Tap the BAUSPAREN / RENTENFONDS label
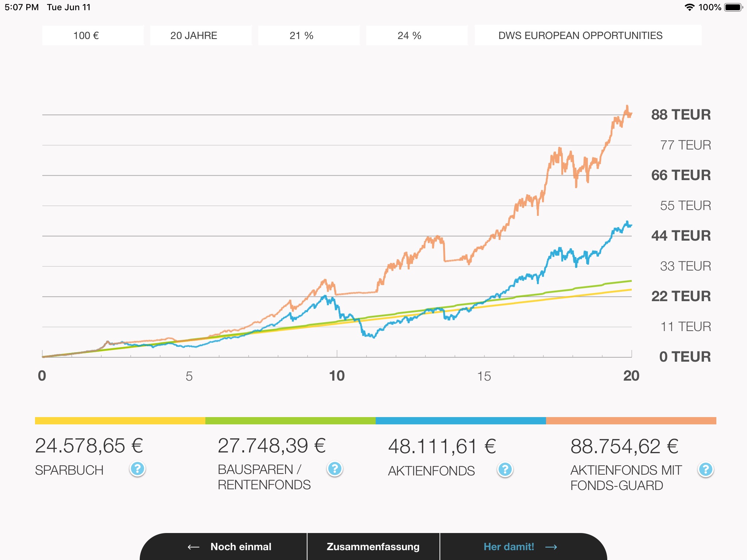The height and width of the screenshot is (560, 747). (264, 477)
